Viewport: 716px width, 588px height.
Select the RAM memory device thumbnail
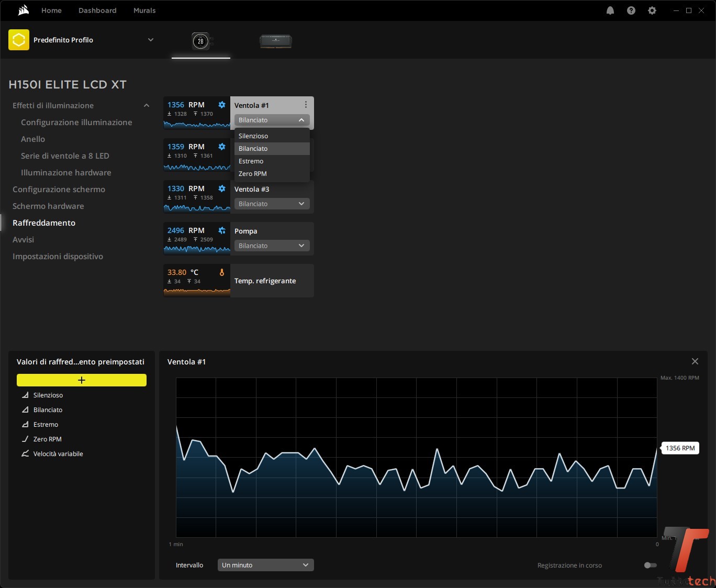(x=276, y=41)
